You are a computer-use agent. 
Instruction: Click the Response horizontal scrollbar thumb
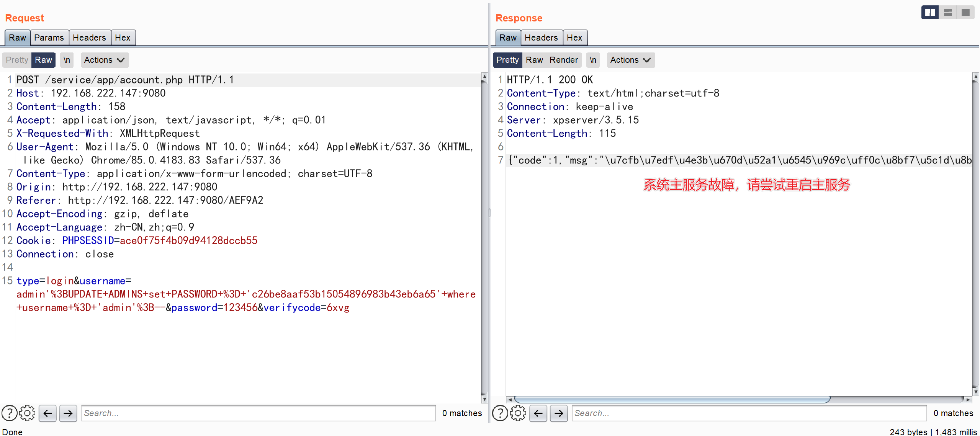tap(672, 400)
